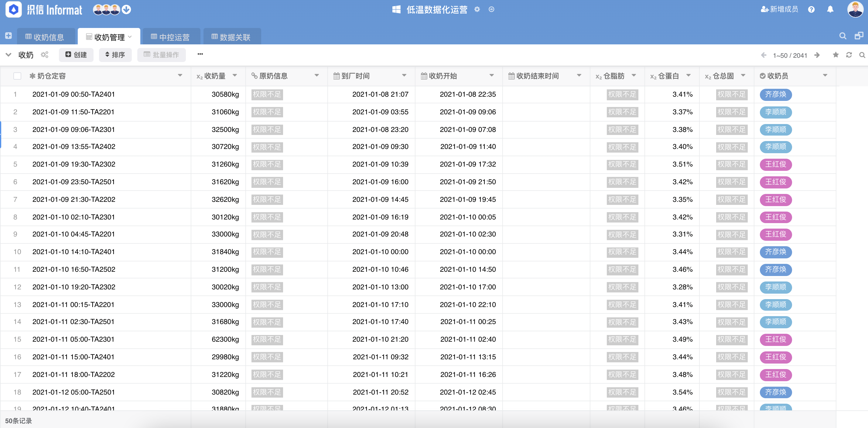Toggle the select-all rows checkbox
Image resolution: width=868 pixels, height=428 pixels.
coord(17,76)
